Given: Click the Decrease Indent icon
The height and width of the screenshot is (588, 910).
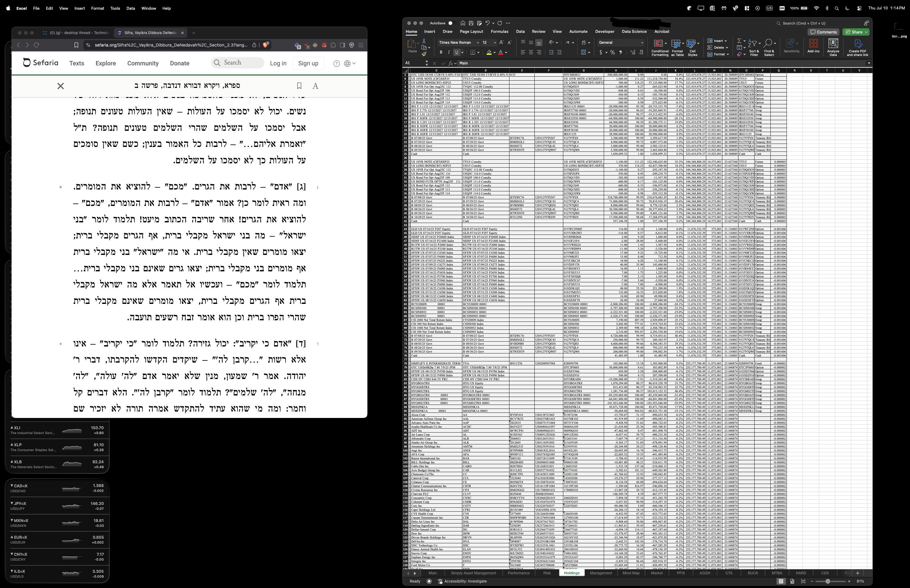Looking at the screenshot, I should coord(551,52).
